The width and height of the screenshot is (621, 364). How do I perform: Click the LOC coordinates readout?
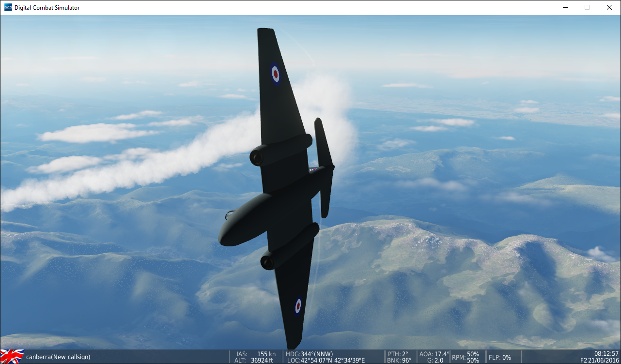[326, 361]
